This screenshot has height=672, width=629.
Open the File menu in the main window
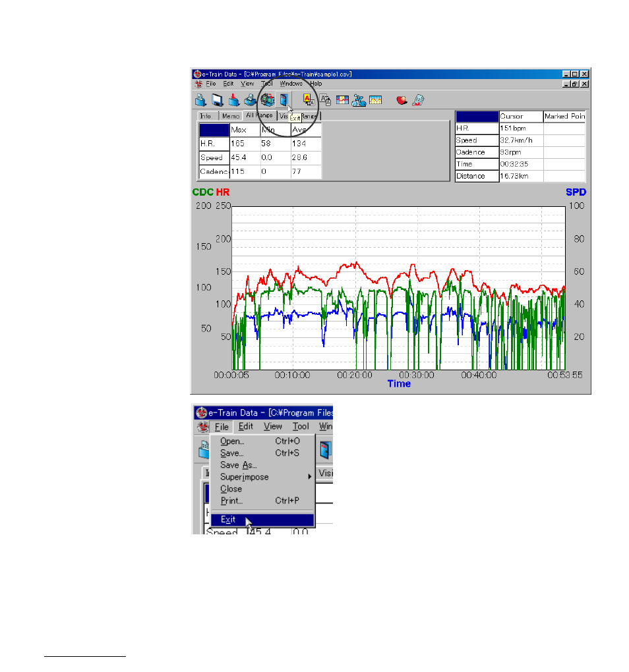pos(210,84)
